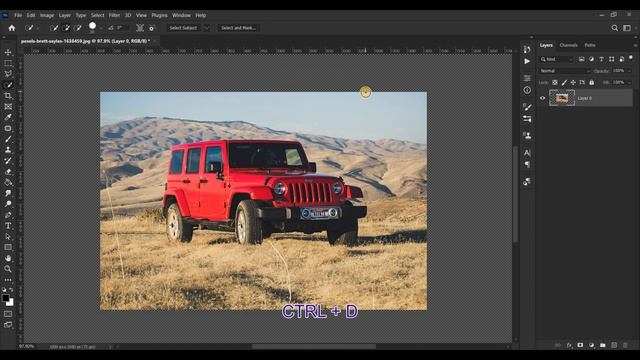This screenshot has height=360, width=640.
Task: Open the Edit Toolbar ellipsis
Action: (8, 280)
